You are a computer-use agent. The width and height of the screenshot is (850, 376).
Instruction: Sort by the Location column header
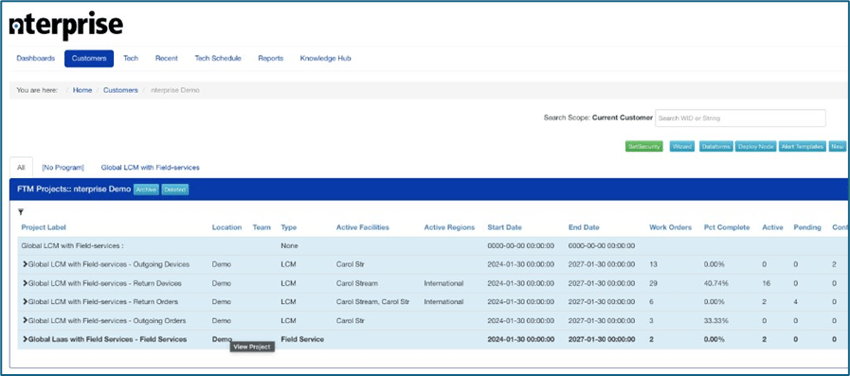(x=227, y=228)
